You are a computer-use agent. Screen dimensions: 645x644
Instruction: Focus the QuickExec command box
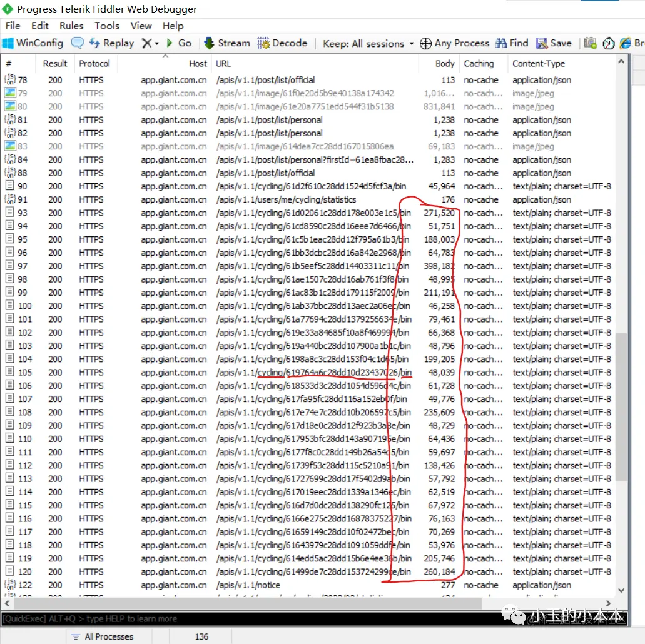(x=314, y=618)
